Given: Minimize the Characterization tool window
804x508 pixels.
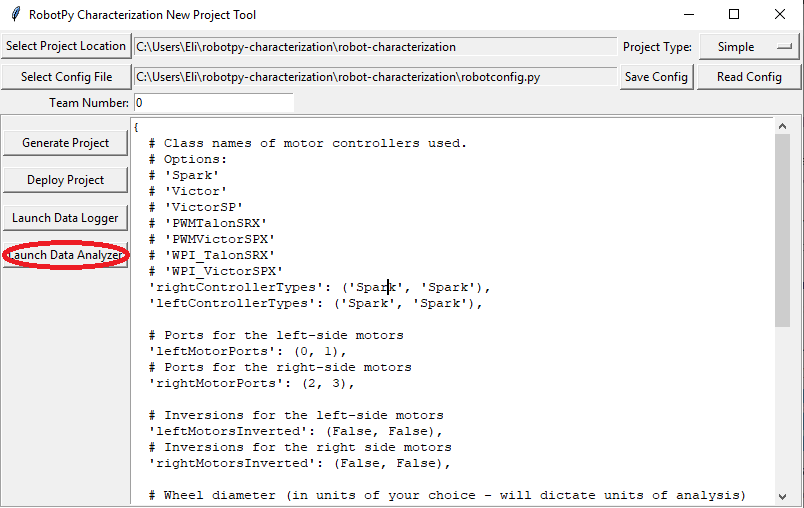Looking at the screenshot, I should pos(689,14).
